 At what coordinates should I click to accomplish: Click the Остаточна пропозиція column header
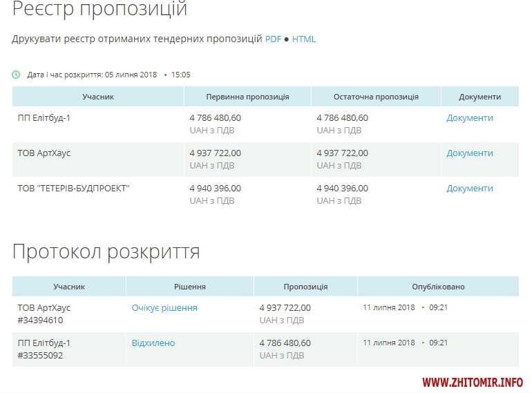[376, 97]
